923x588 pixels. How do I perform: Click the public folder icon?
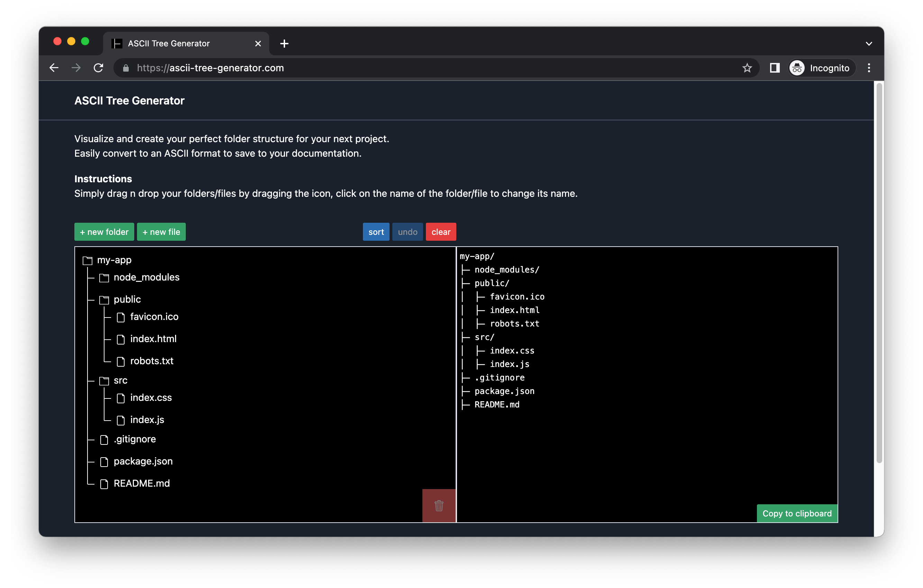104,300
